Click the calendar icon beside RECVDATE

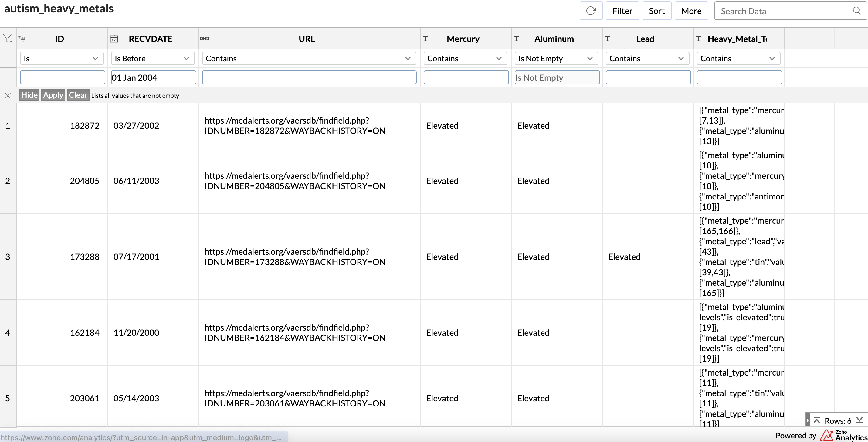(114, 39)
